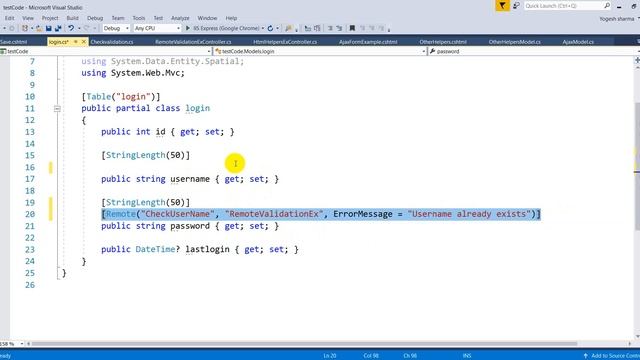This screenshot has width=640, height=360.
Task: Switch to the Checkvalidation.cs tab
Action: (111, 42)
